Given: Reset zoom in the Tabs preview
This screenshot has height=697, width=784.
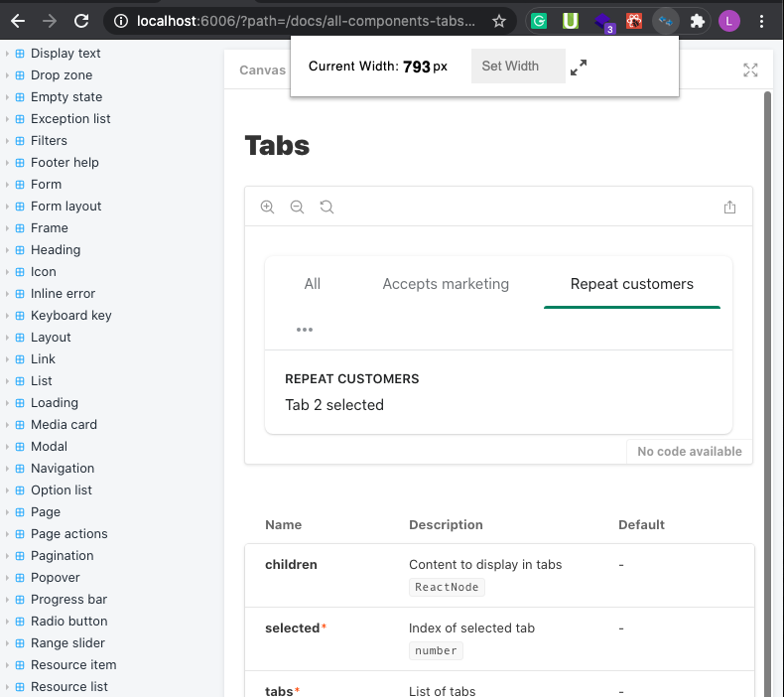Looking at the screenshot, I should point(327,207).
